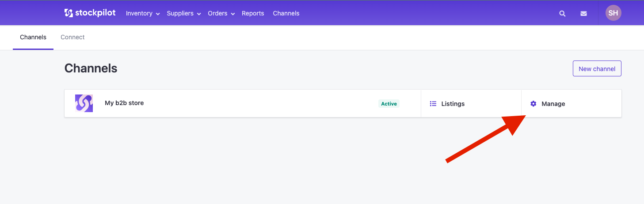Open the SH user avatar
644x204 pixels.
[613, 13]
